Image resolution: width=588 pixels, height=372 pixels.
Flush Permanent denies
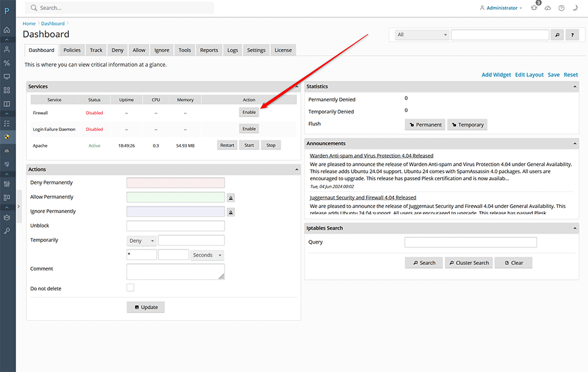(425, 125)
